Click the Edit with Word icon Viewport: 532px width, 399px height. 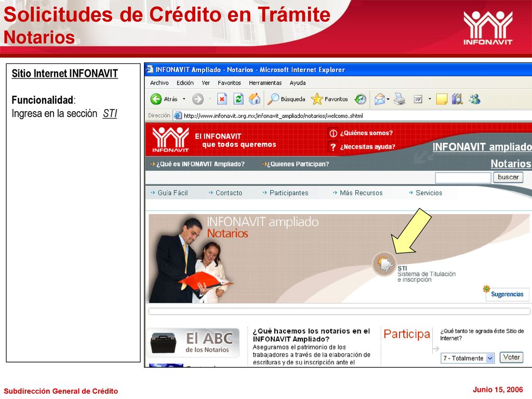[x=418, y=99]
